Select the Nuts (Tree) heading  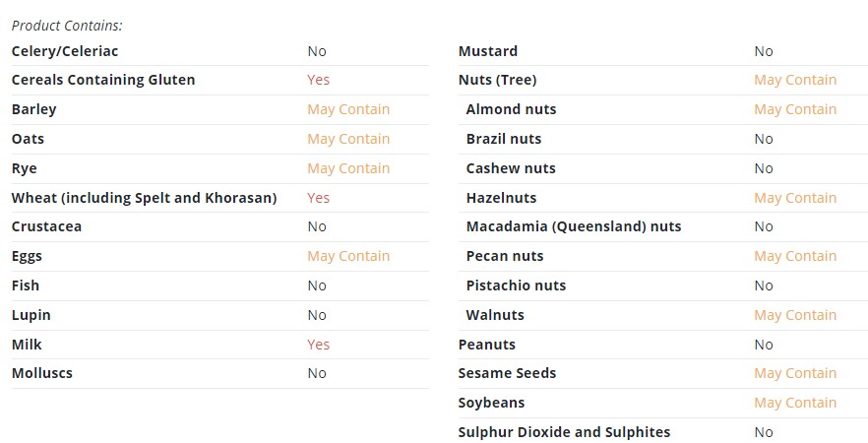497,80
